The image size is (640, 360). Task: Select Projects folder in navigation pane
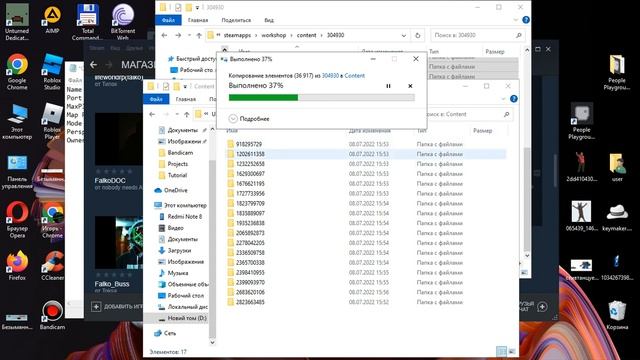pyautogui.click(x=178, y=164)
